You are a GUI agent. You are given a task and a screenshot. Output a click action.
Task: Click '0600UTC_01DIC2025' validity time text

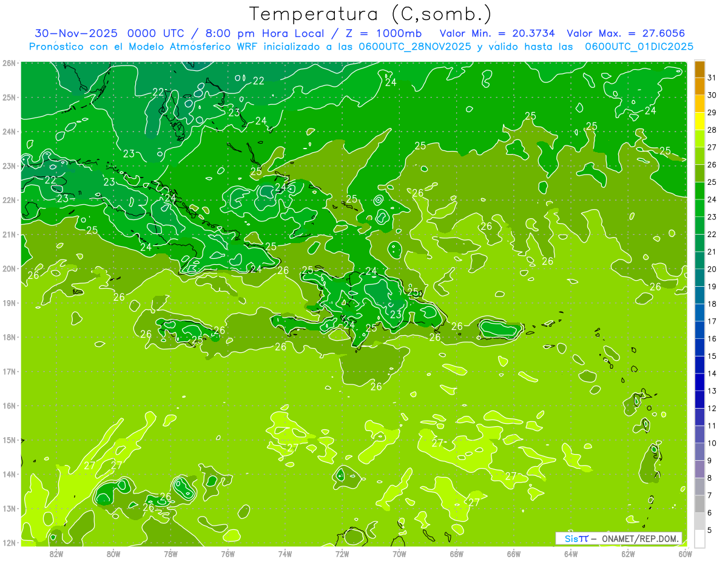pos(639,46)
